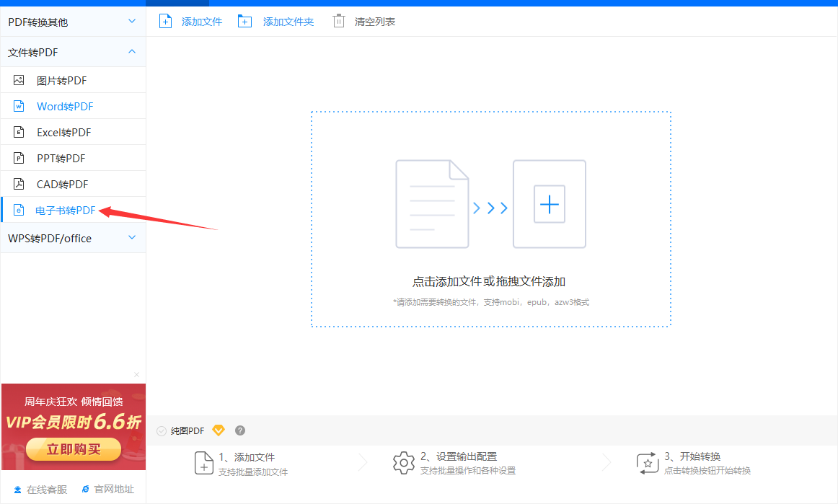Click the add file page icon in toolbar
Screen dimensions: 838x504
[166, 22]
